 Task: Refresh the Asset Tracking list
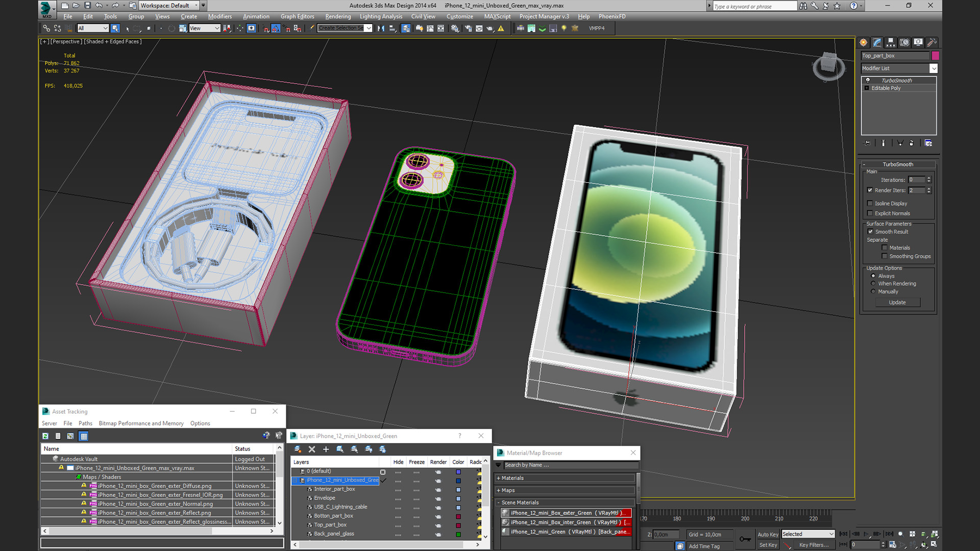pos(45,436)
